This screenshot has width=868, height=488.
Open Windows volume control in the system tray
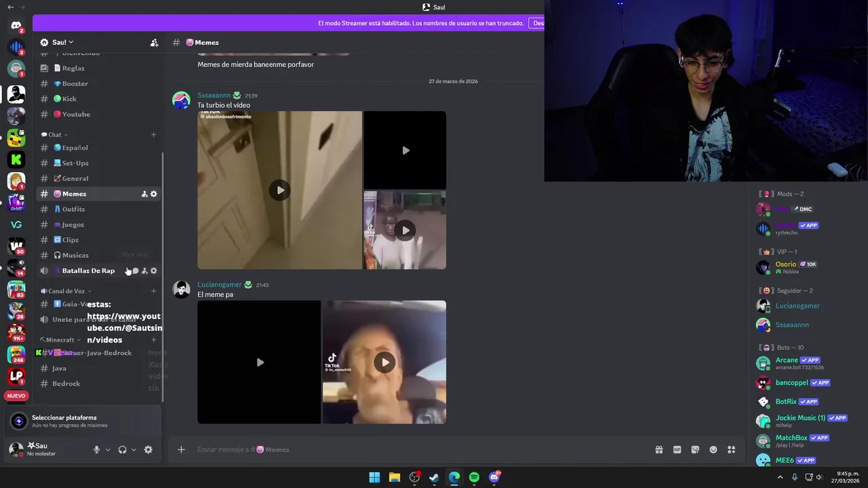click(819, 477)
